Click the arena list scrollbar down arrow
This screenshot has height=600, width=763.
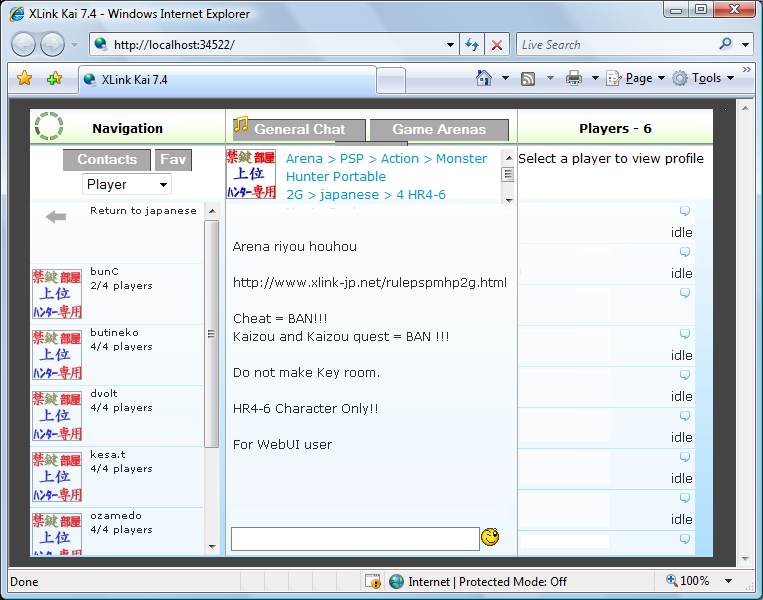click(x=212, y=546)
